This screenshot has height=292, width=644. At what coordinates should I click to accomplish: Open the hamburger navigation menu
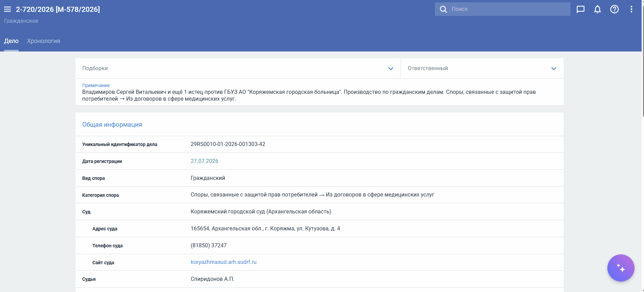tap(7, 9)
